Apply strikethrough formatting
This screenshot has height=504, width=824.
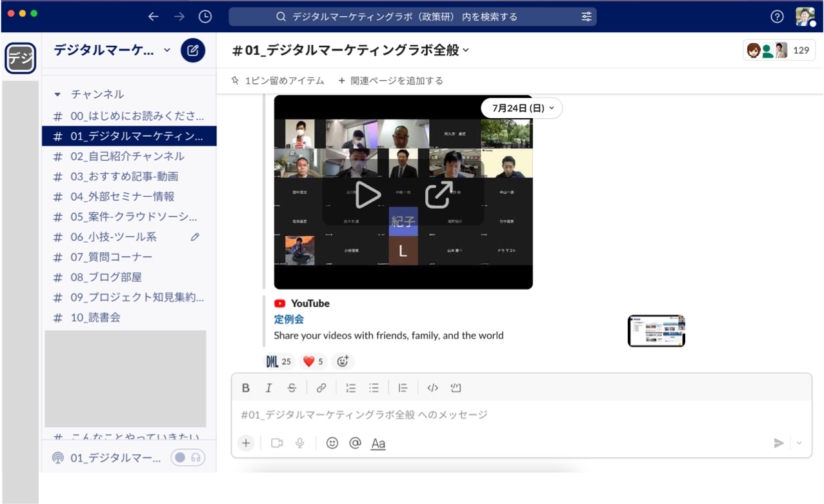(292, 388)
